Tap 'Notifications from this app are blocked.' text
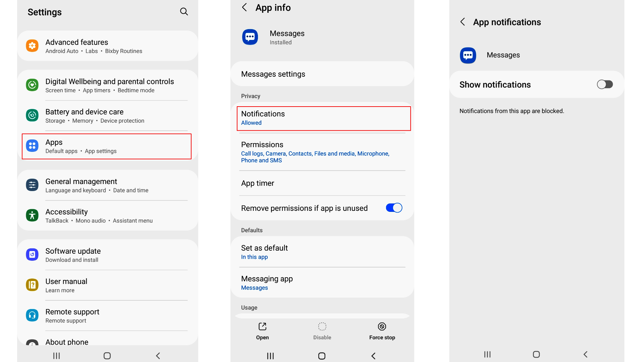The image size is (644, 362). tap(512, 111)
